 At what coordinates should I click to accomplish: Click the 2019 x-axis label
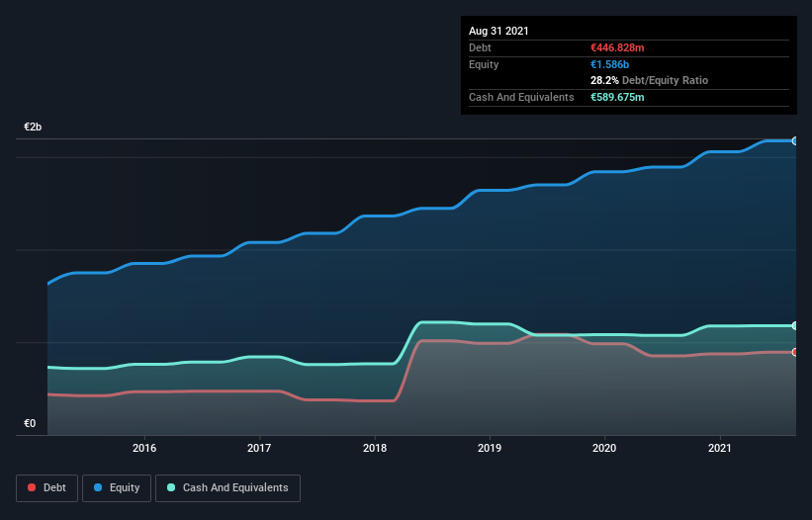coord(490,448)
